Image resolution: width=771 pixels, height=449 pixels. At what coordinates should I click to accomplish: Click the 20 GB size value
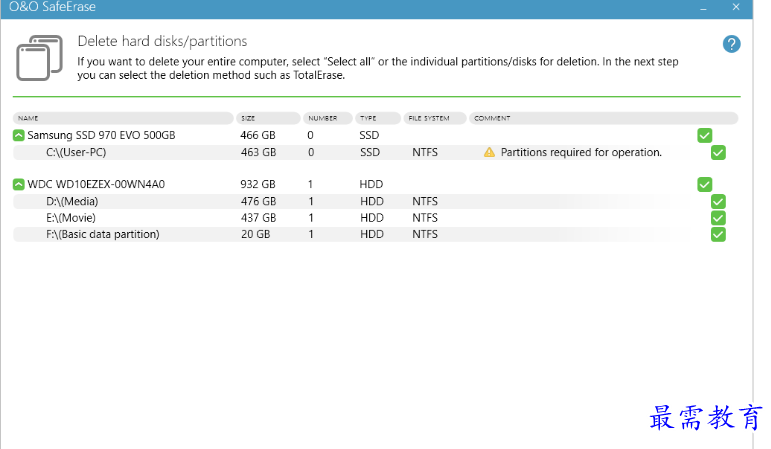pyautogui.click(x=256, y=235)
